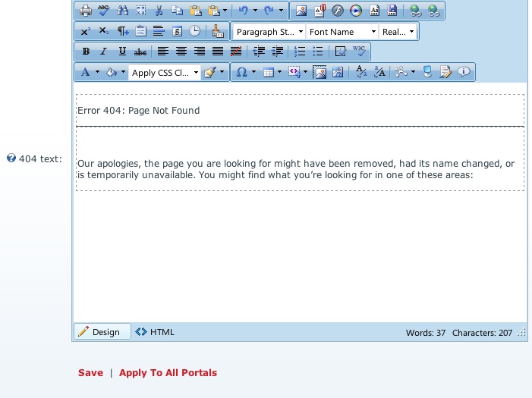Run the ABC spell checker
532x398 pixels.
(x=104, y=11)
